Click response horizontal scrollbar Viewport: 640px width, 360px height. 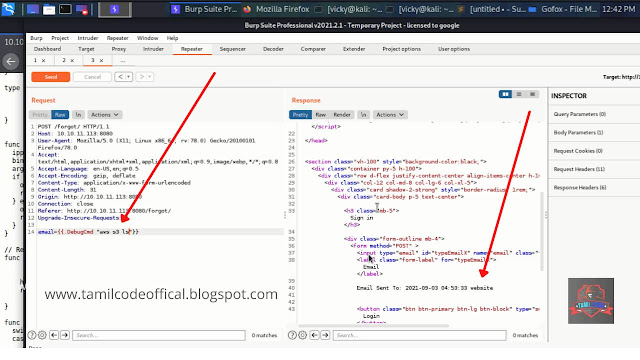[x=373, y=326]
